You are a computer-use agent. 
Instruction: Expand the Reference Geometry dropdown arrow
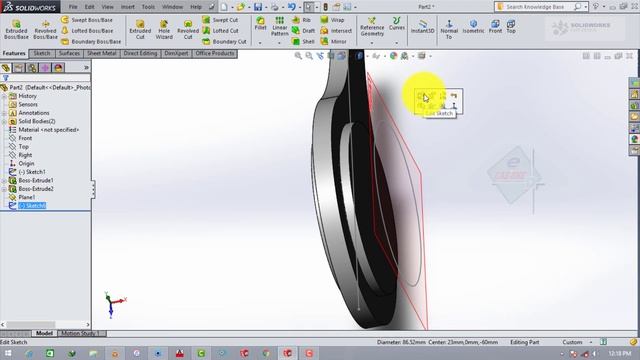[372, 42]
